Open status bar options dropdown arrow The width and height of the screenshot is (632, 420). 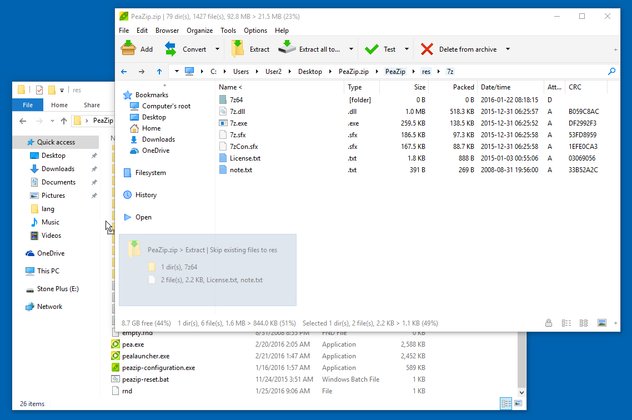coord(615,323)
